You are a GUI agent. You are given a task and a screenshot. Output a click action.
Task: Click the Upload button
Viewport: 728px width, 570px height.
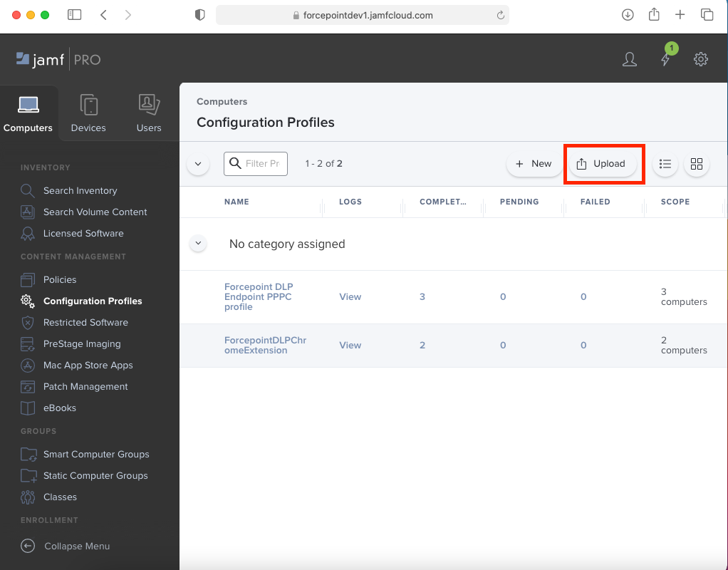600,164
